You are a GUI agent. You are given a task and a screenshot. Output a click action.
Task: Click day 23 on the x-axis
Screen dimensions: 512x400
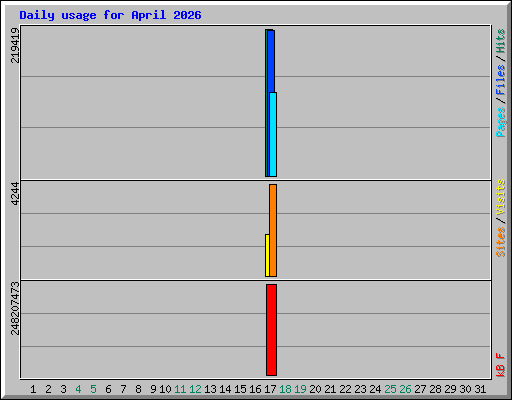pyautogui.click(x=360, y=389)
